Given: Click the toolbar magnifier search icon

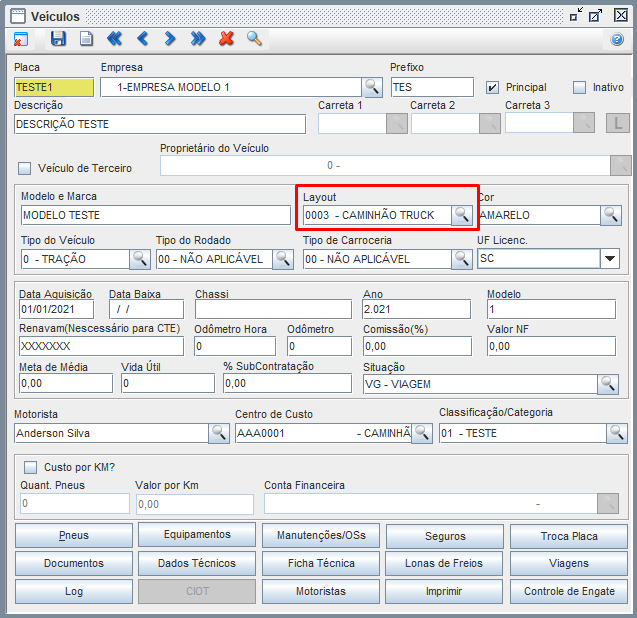Looking at the screenshot, I should click(x=254, y=39).
